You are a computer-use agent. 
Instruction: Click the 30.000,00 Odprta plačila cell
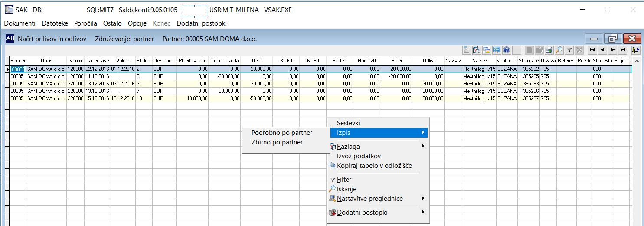[x=225, y=91]
